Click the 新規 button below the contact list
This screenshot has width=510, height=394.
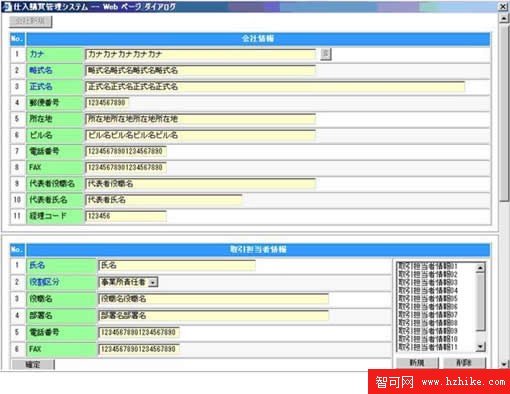point(417,363)
